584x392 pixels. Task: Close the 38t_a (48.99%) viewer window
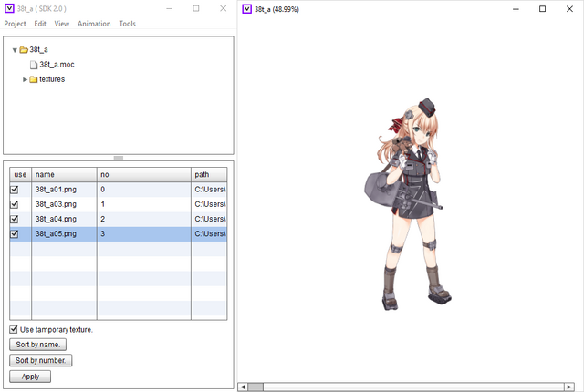[569, 8]
